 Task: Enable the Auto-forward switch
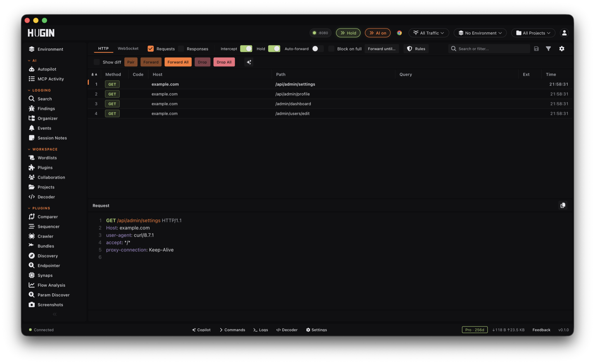click(317, 49)
